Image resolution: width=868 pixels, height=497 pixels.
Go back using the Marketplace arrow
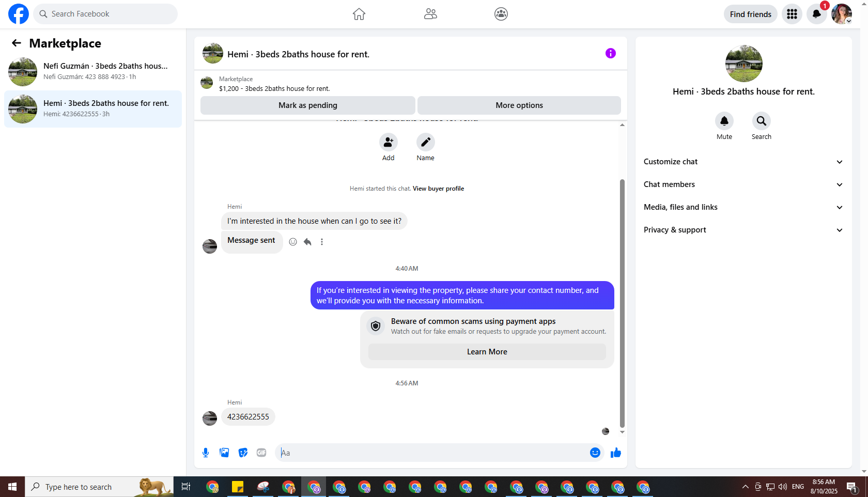pyautogui.click(x=17, y=43)
